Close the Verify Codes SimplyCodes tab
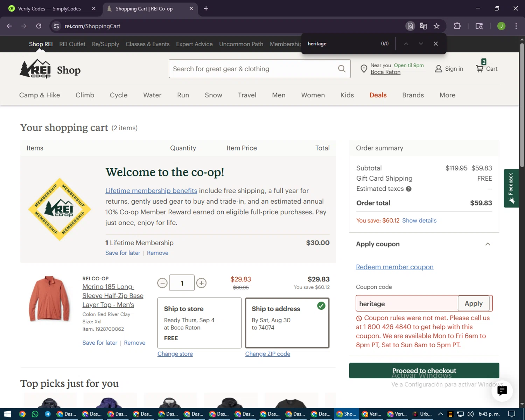 click(94, 8)
